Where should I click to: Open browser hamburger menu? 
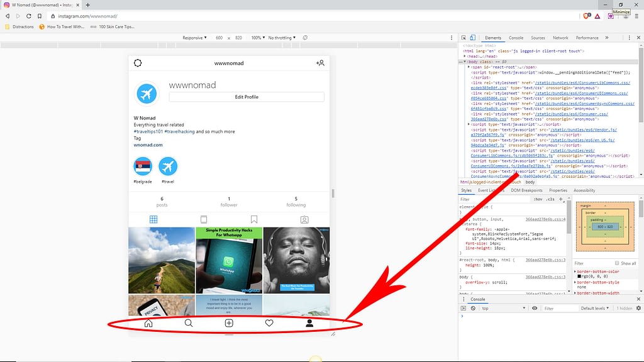tap(636, 16)
